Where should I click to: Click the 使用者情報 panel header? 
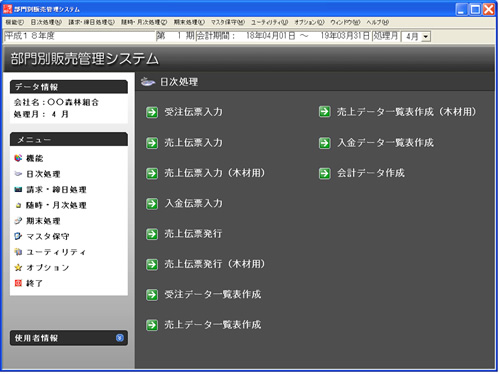pos(69,338)
